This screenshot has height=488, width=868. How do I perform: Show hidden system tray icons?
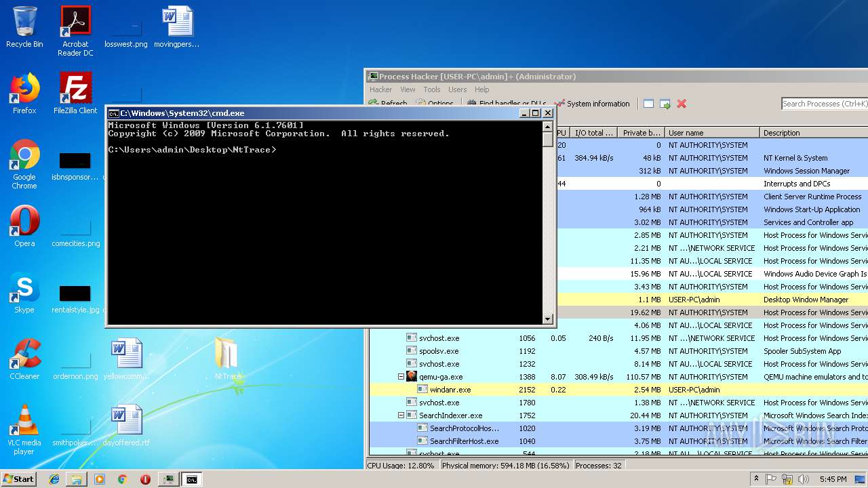click(756, 479)
